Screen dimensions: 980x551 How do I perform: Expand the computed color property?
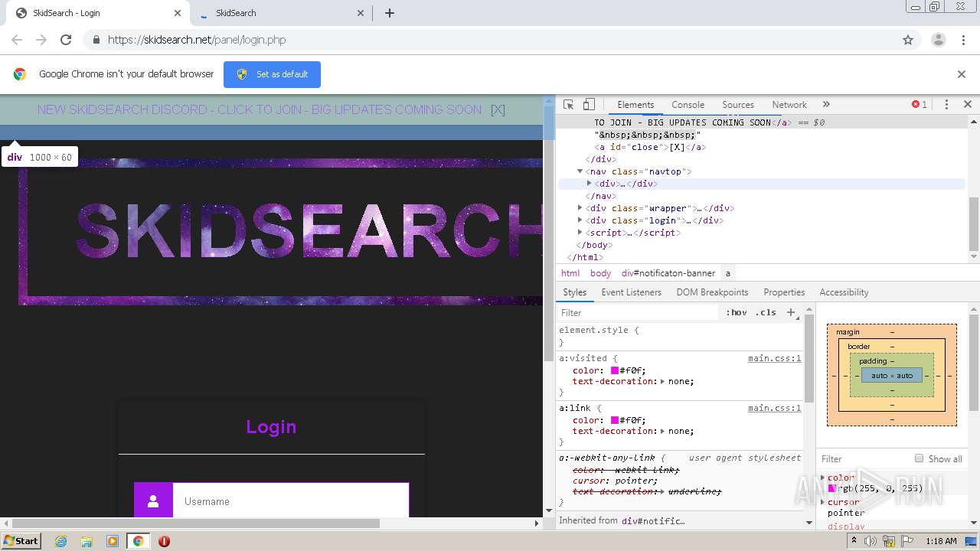823,478
